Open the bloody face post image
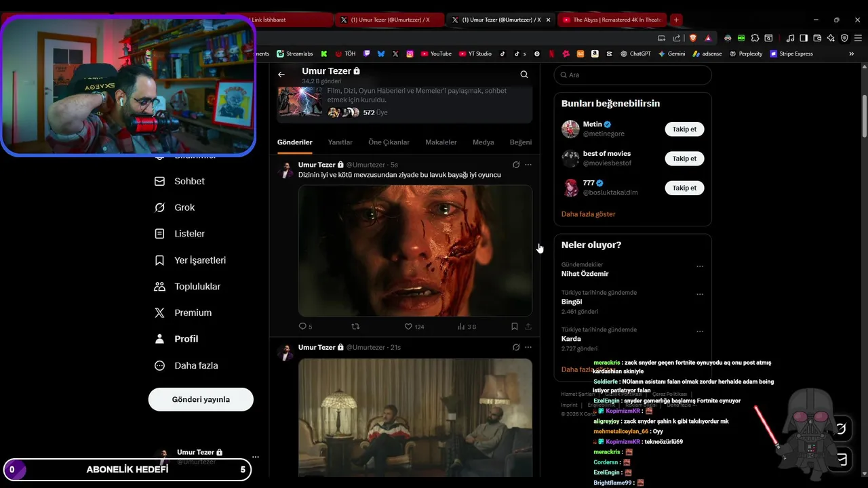 [415, 251]
